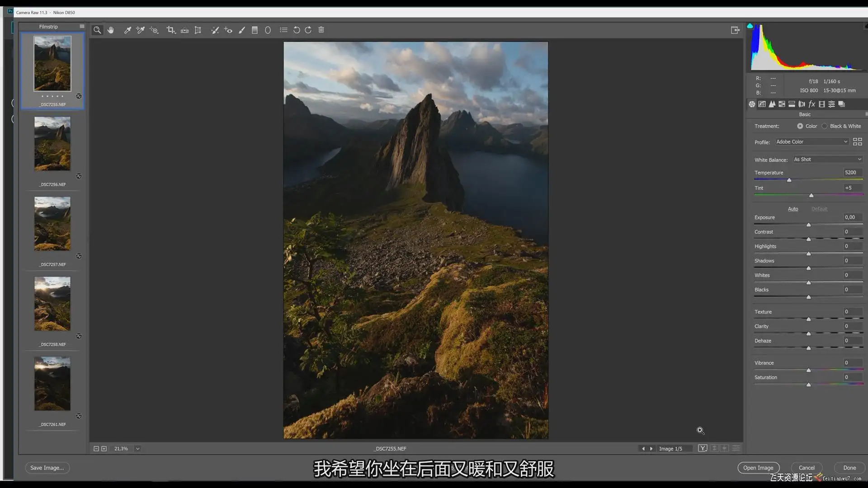This screenshot has width=868, height=488.
Task: Toggle the before/after Y view button
Action: tap(703, 448)
